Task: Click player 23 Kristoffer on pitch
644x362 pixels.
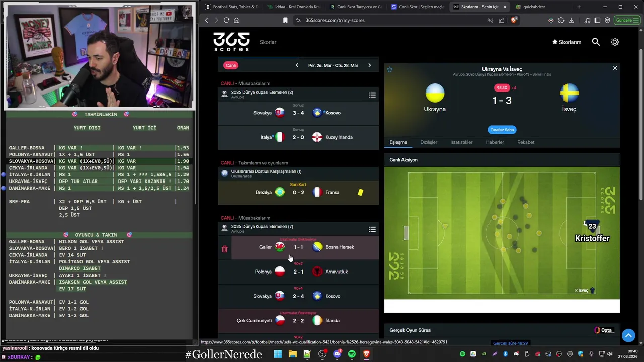Action: 592,232
